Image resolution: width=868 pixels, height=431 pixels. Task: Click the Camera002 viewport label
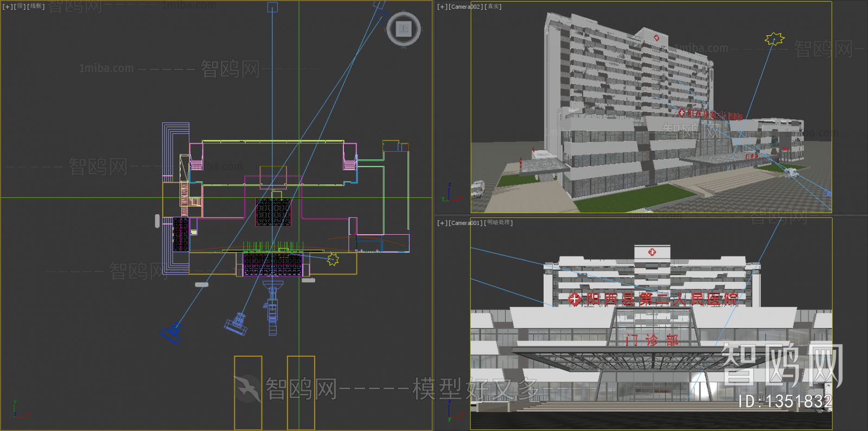pyautogui.click(x=465, y=7)
